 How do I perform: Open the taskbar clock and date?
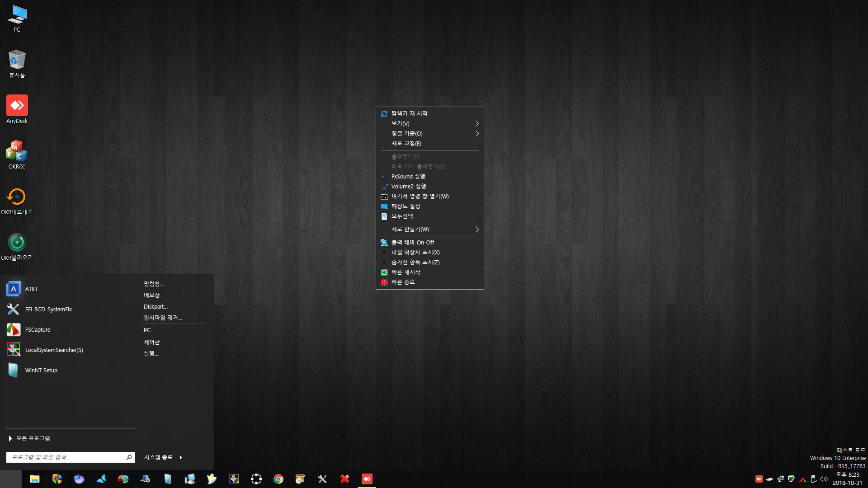pyautogui.click(x=847, y=479)
